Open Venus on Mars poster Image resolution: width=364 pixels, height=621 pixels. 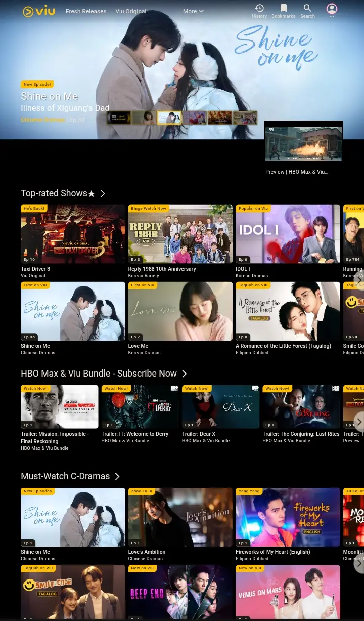click(288, 593)
